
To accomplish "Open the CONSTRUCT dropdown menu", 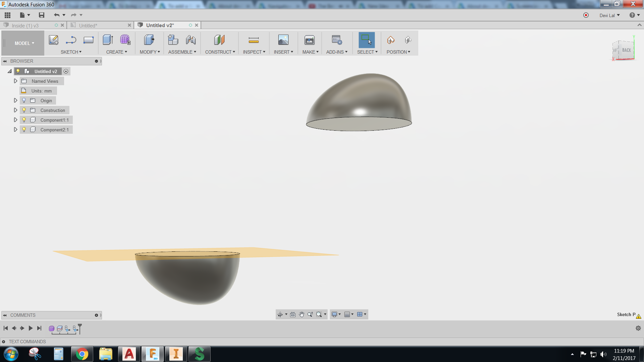I will click(220, 52).
